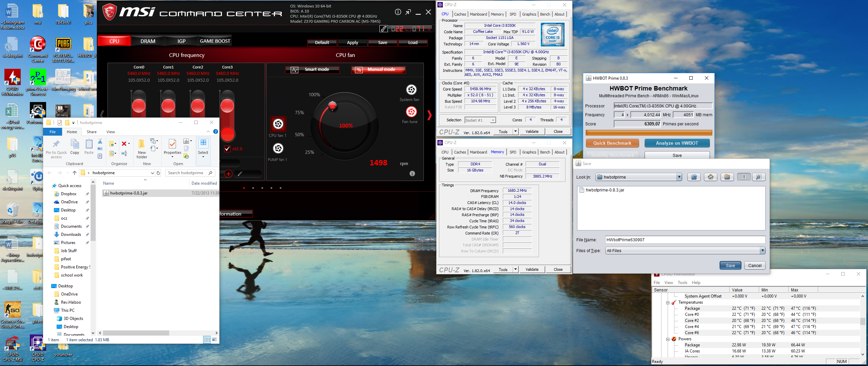
Task: Open Counter-Strike Global Offensive desktop icon
Action: pos(13,315)
